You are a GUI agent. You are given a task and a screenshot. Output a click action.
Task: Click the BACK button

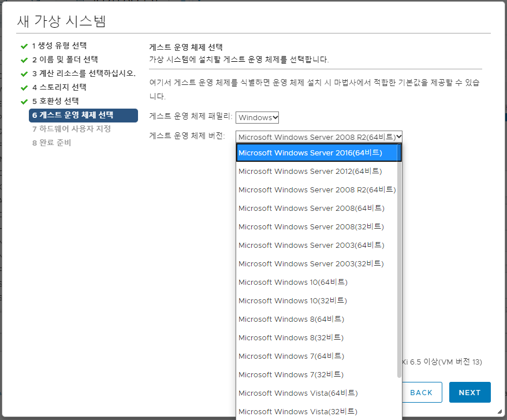click(422, 392)
